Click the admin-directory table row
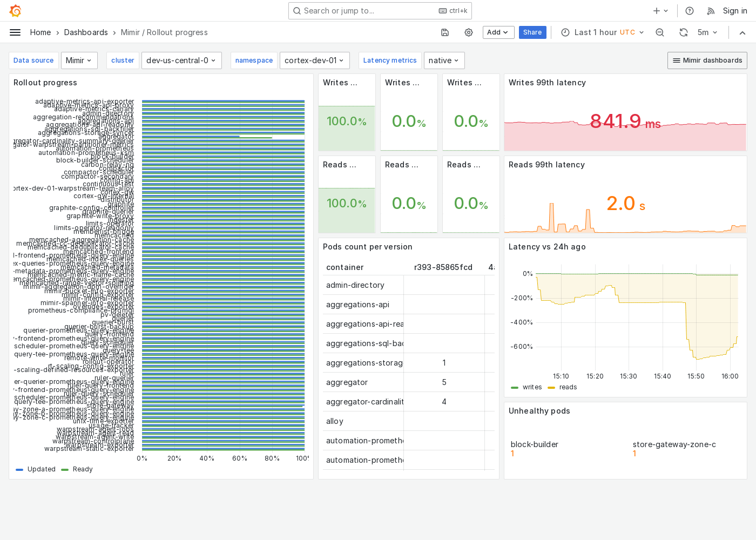Image resolution: width=756 pixels, height=540 pixels. (409, 285)
